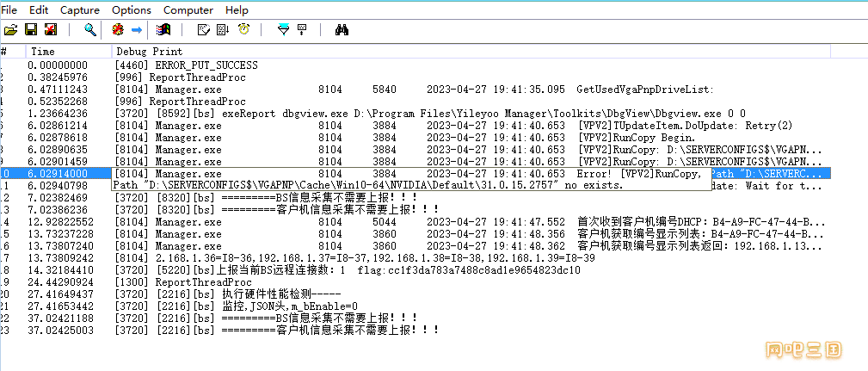
Task: Open the Computer menu
Action: tap(188, 10)
